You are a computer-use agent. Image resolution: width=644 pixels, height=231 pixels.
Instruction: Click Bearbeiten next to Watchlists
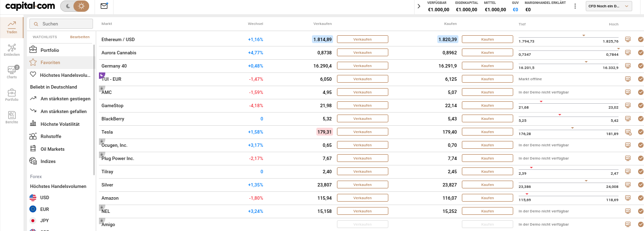pos(80,37)
